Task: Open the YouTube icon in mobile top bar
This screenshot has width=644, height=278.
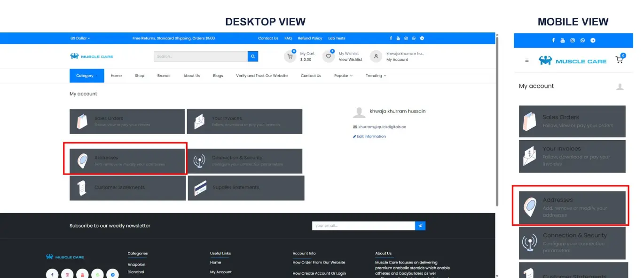Action: pyautogui.click(x=563, y=40)
